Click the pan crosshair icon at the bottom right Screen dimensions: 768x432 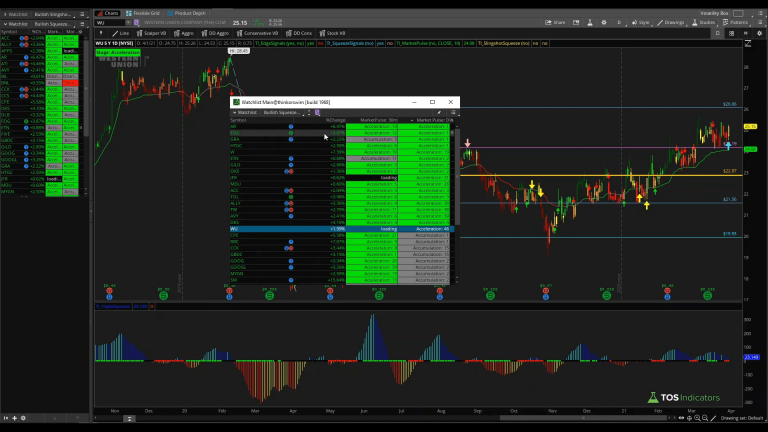689,418
